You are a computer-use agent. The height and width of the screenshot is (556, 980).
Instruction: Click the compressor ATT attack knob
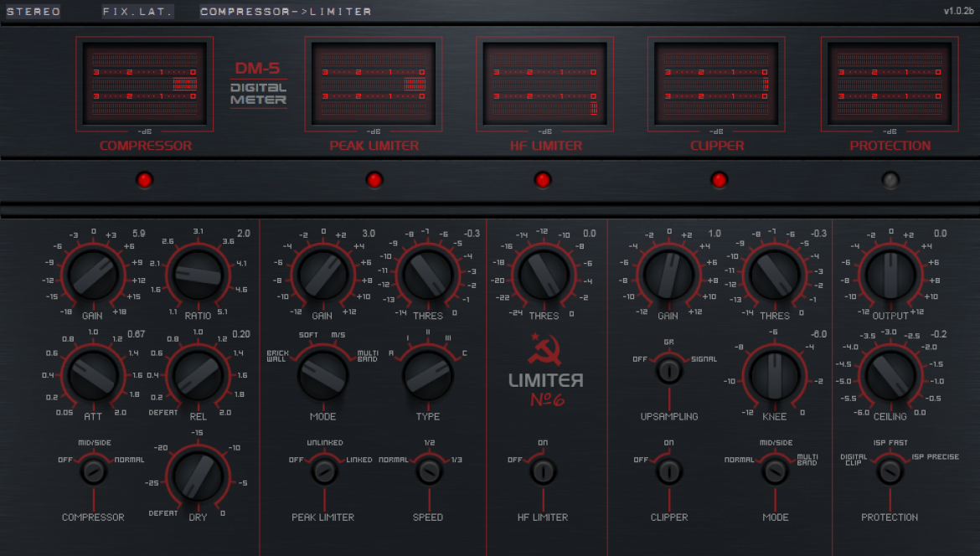[x=93, y=375]
